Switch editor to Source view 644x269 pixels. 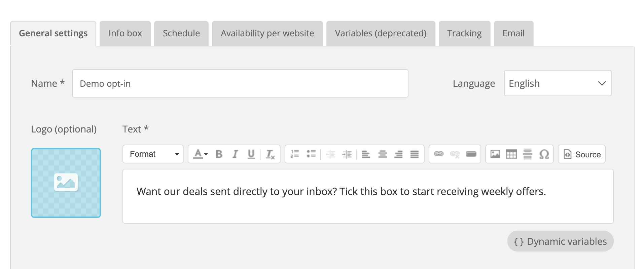pyautogui.click(x=582, y=154)
